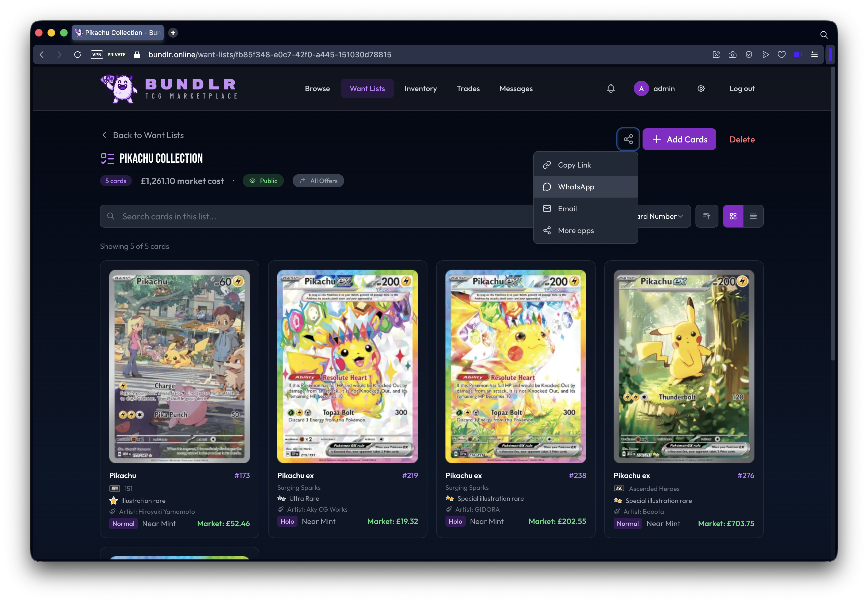Click the padlock site info icon
The width and height of the screenshot is (868, 602).
(x=137, y=55)
